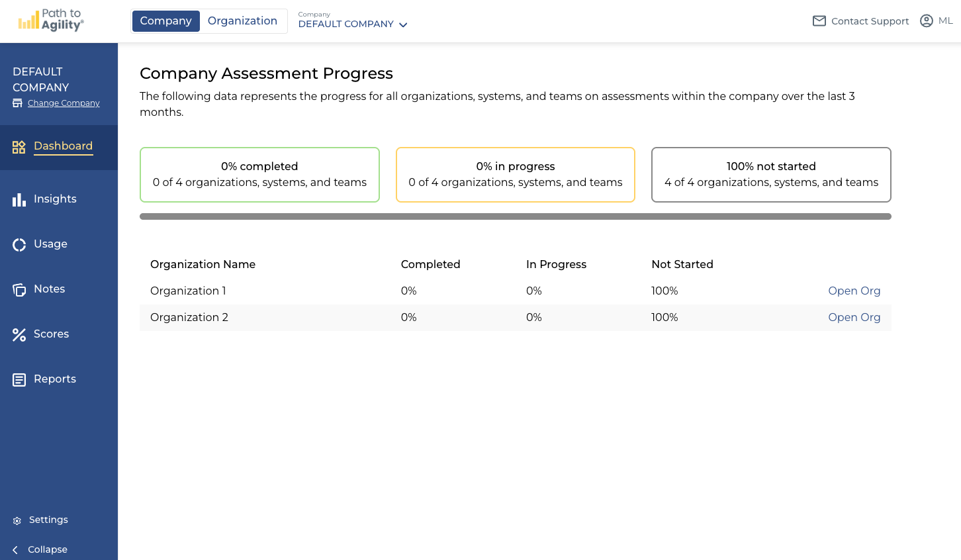Click the Path to Agility logo
This screenshot has height=560, width=961.
click(x=51, y=21)
